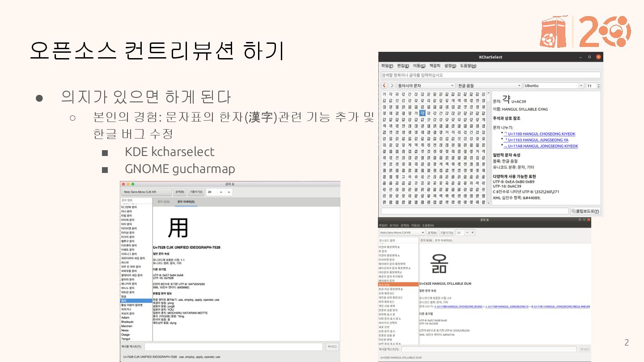
Task: Close the KCharSelect window via red X
Action: click(599, 57)
